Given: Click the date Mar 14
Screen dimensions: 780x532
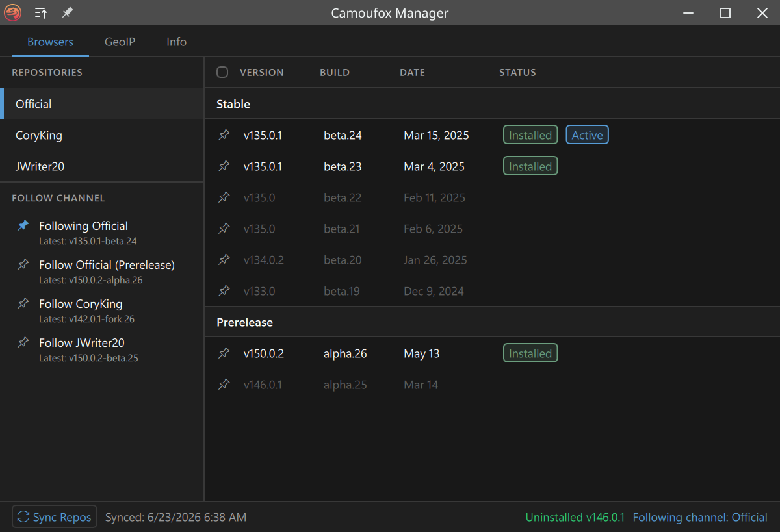Looking at the screenshot, I should [x=421, y=385].
